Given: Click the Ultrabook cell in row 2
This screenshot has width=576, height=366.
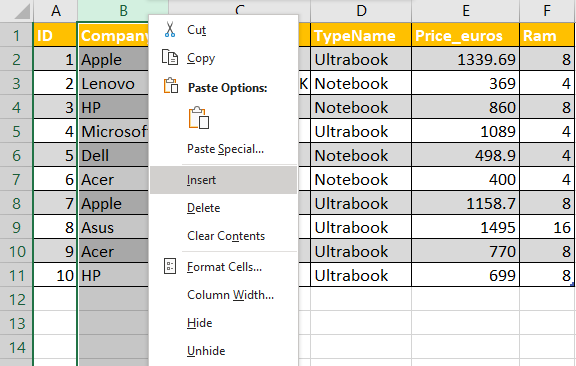Looking at the screenshot, I should [361, 59].
